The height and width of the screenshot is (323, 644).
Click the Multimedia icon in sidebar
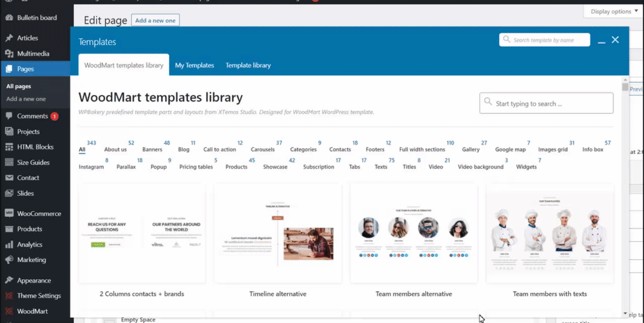point(9,54)
